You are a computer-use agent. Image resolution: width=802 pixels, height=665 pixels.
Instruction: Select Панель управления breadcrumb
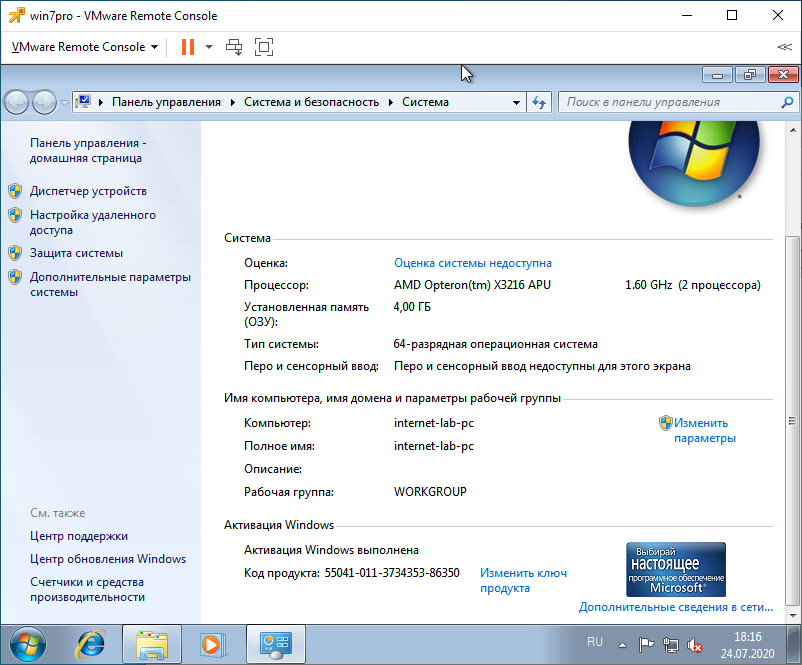pyautogui.click(x=166, y=102)
